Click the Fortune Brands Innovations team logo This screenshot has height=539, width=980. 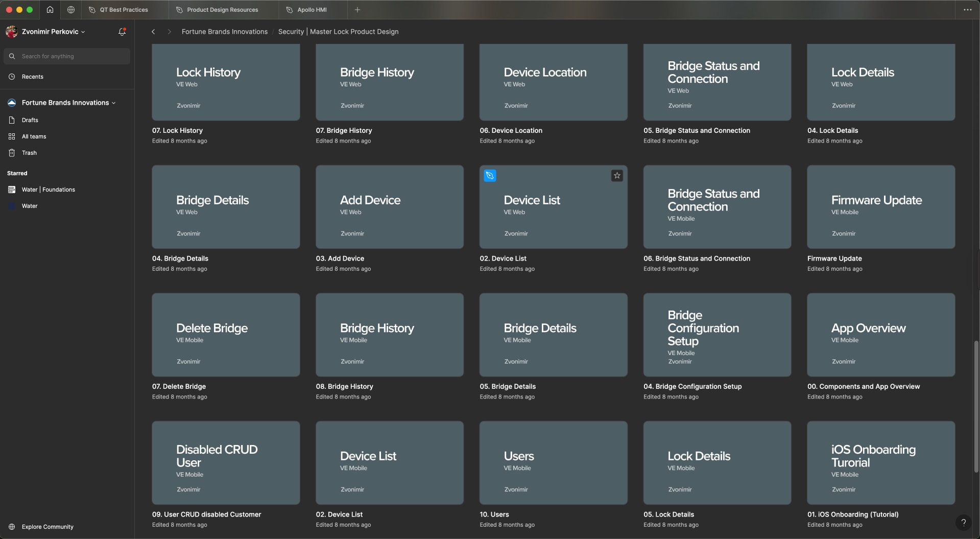pyautogui.click(x=12, y=103)
